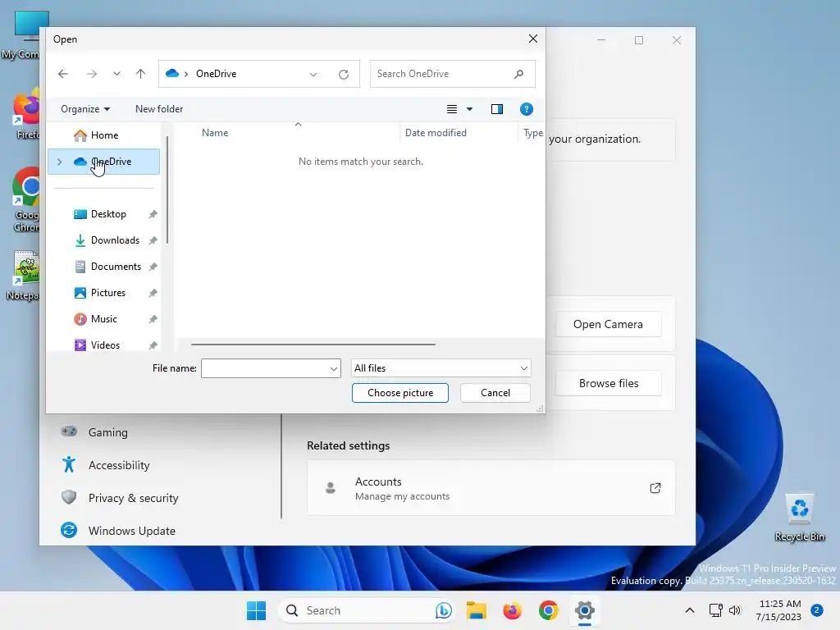Open the Windows Start menu

coord(256,610)
